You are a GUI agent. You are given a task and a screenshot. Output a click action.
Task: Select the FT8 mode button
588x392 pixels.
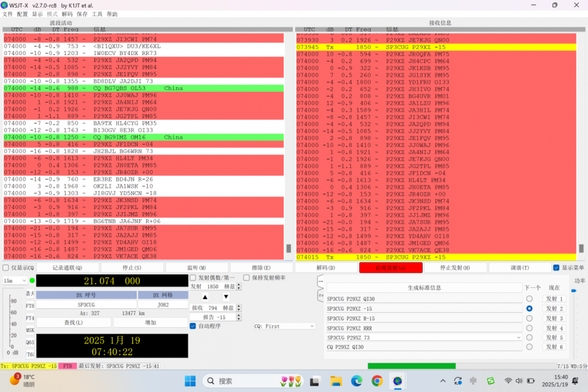point(30,306)
